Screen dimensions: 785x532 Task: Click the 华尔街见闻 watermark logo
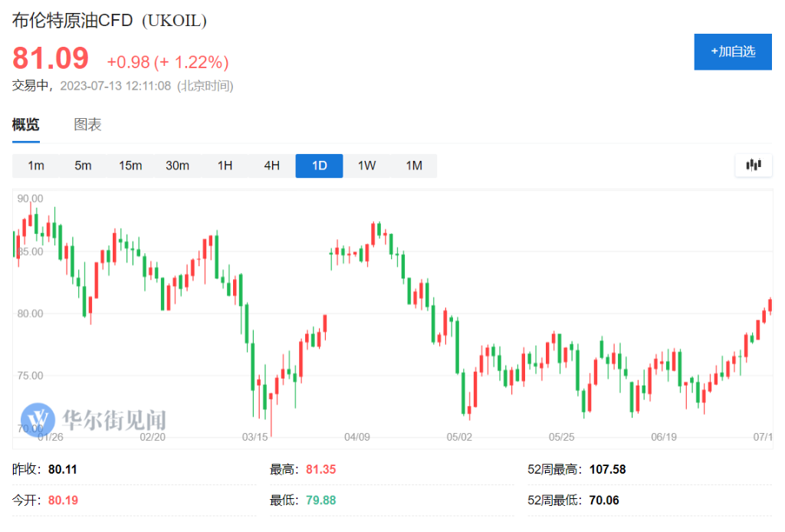[94, 419]
